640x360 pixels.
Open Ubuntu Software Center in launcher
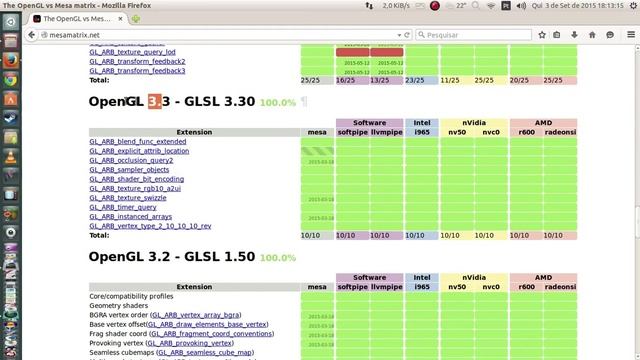click(11, 99)
